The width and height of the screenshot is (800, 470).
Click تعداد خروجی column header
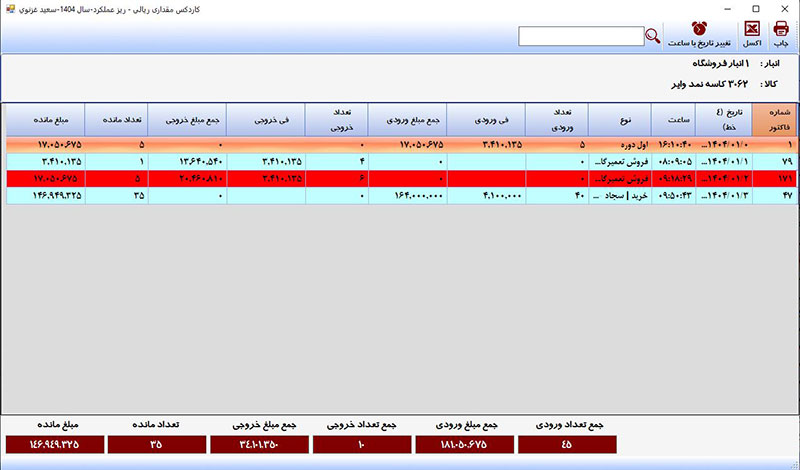(336, 119)
